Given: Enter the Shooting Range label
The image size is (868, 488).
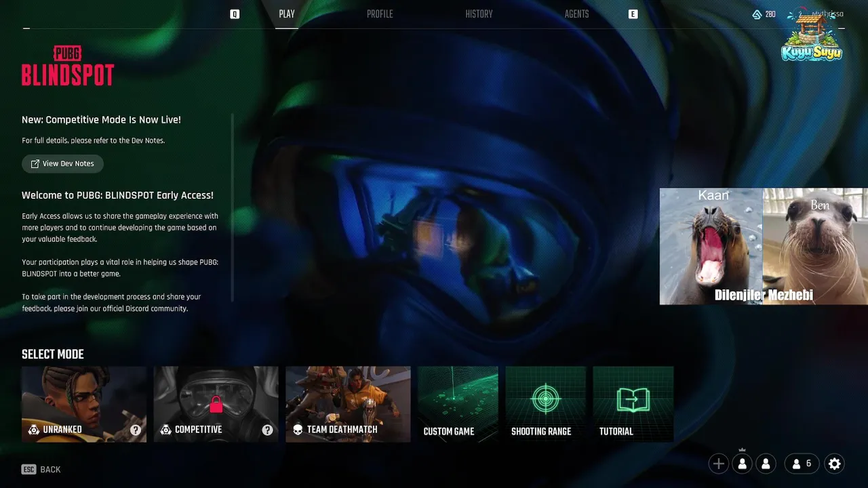Looking at the screenshot, I should pyautogui.click(x=541, y=432).
